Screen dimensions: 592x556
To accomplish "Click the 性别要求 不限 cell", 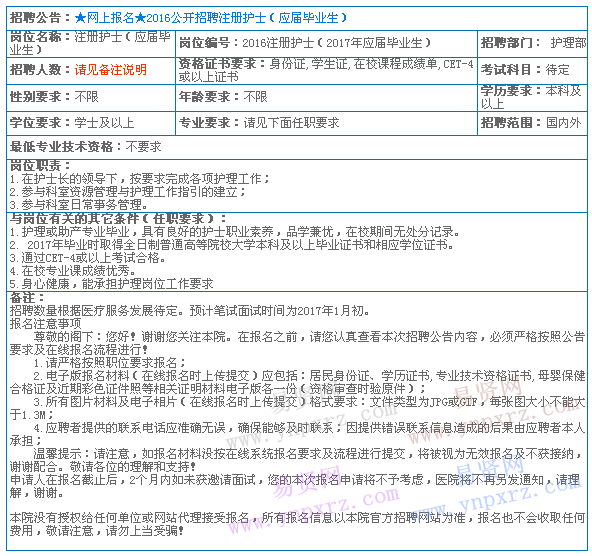I will pos(91,97).
